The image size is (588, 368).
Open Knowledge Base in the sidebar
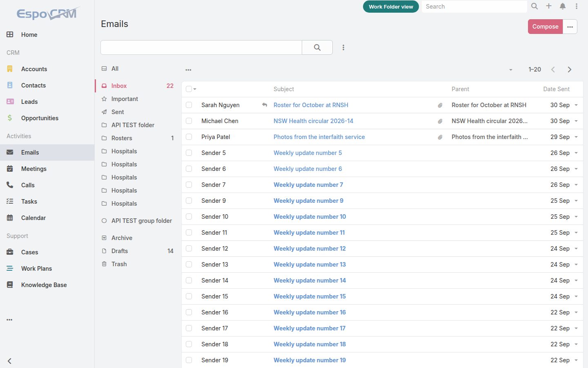(x=47, y=285)
